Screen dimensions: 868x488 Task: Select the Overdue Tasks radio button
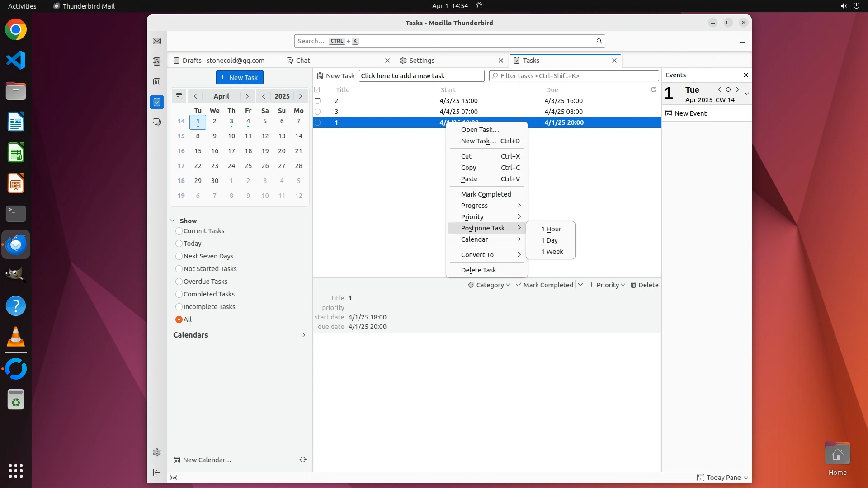click(x=179, y=282)
